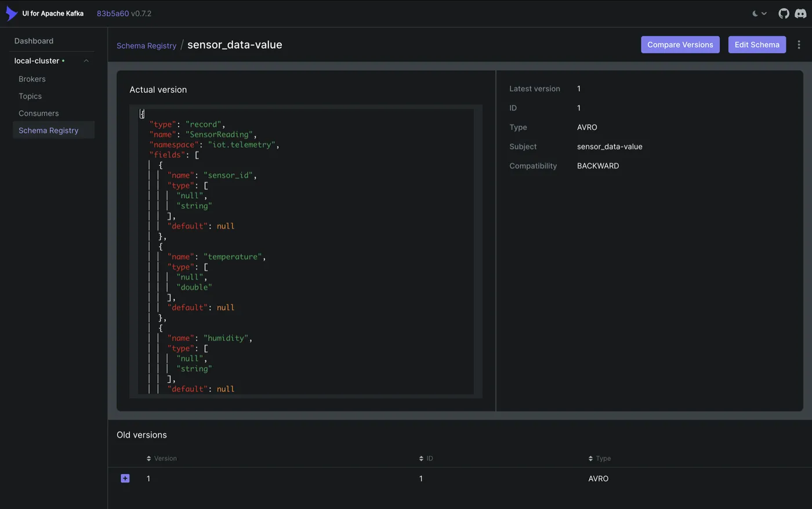
Task: Click BACKWARD compatibility value
Action: (598, 166)
